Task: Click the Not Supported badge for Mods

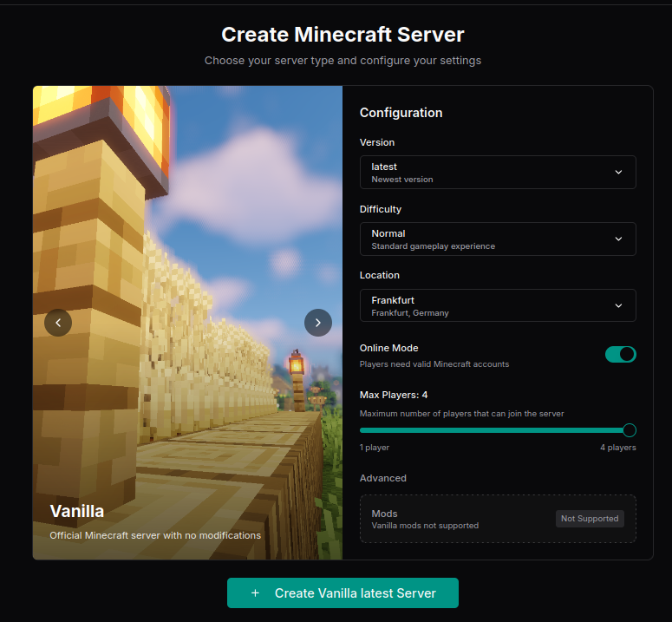Action: pyautogui.click(x=590, y=519)
